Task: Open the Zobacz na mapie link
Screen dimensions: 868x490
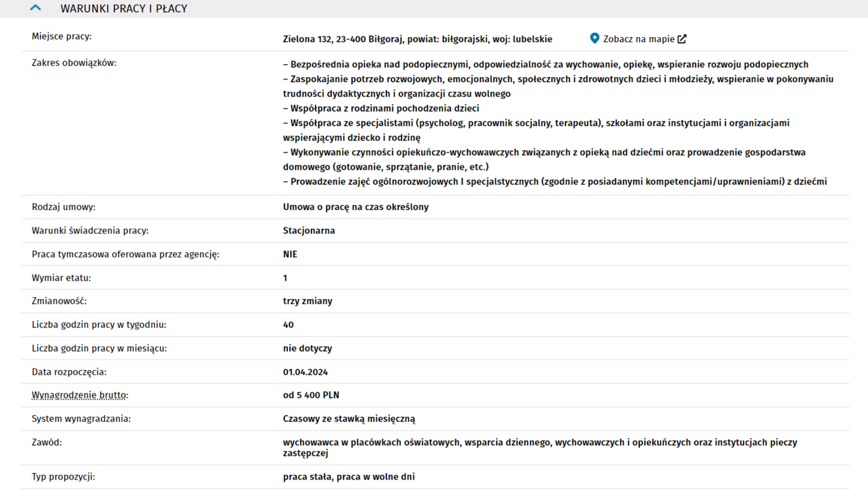Action: (x=639, y=39)
